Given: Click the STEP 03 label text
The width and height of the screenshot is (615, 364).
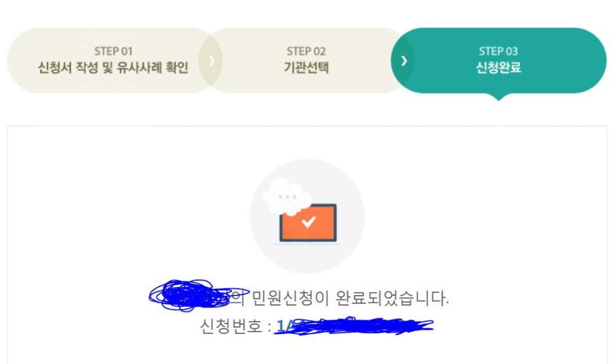Looking at the screenshot, I should tap(498, 52).
